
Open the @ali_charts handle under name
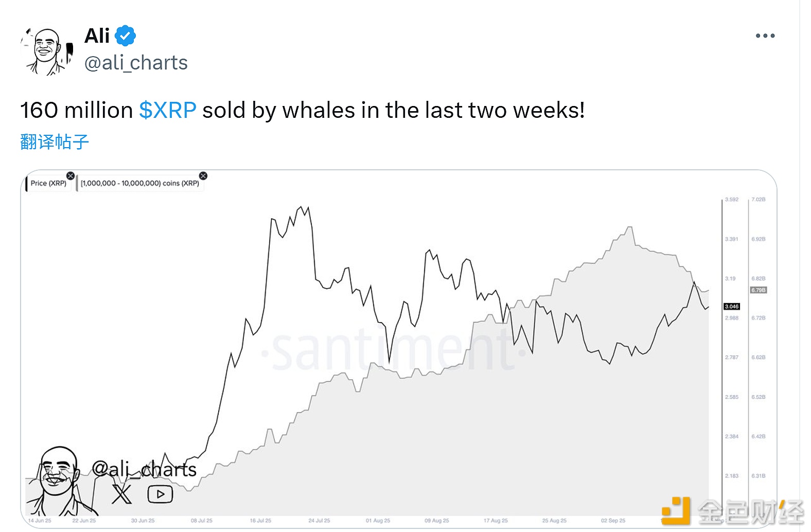click(136, 63)
